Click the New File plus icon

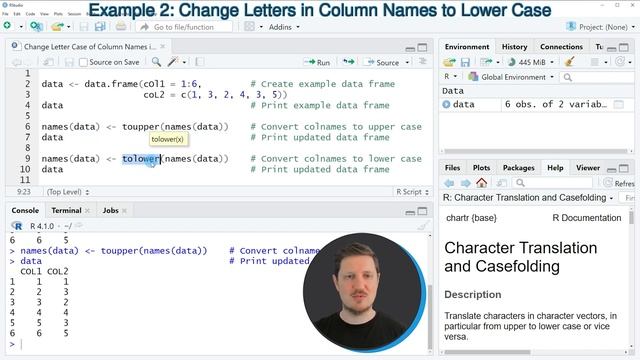coord(7,26)
